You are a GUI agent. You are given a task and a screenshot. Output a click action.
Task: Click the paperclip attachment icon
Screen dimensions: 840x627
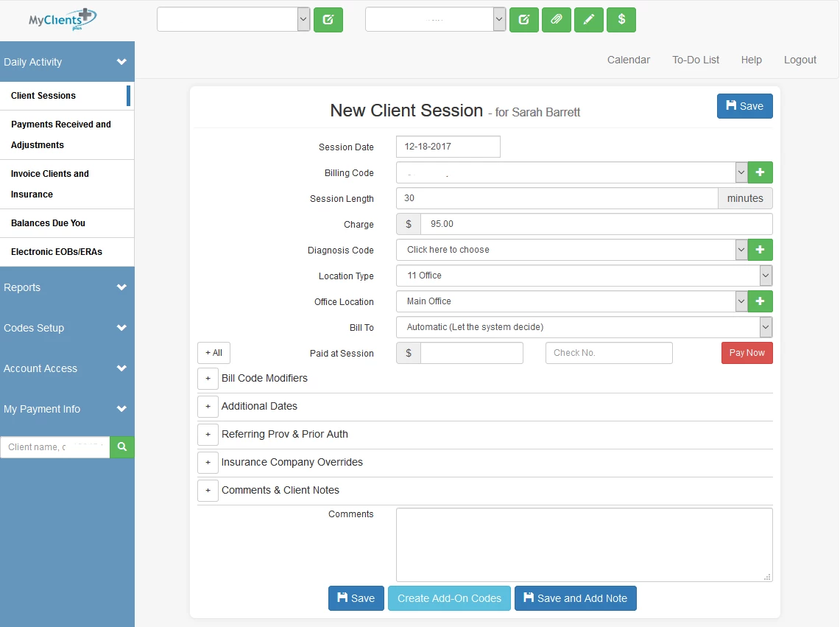click(557, 20)
